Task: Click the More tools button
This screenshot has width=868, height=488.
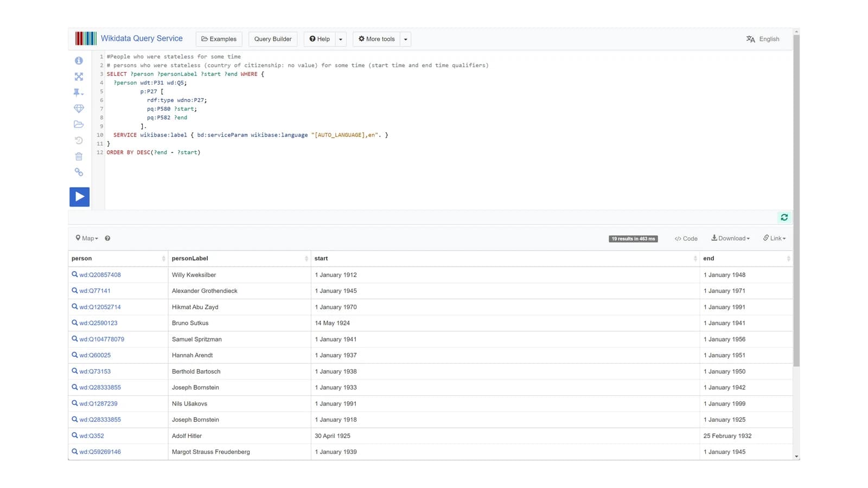Action: pyautogui.click(x=376, y=39)
